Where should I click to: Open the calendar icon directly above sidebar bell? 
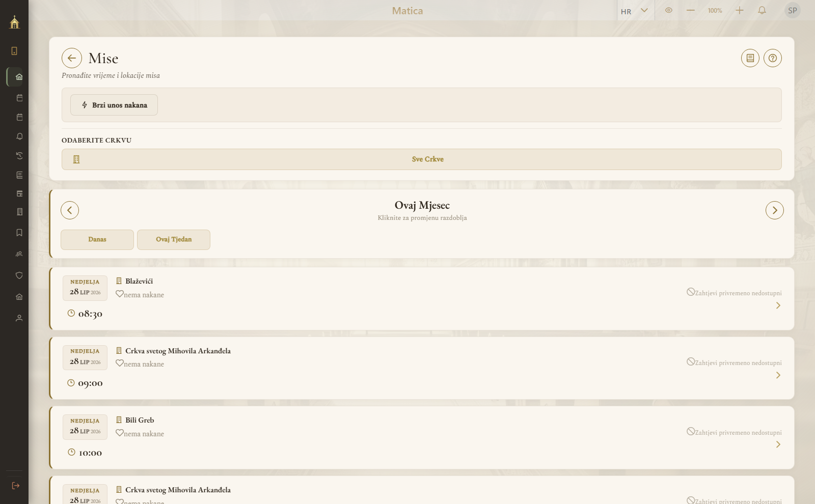[x=19, y=117]
